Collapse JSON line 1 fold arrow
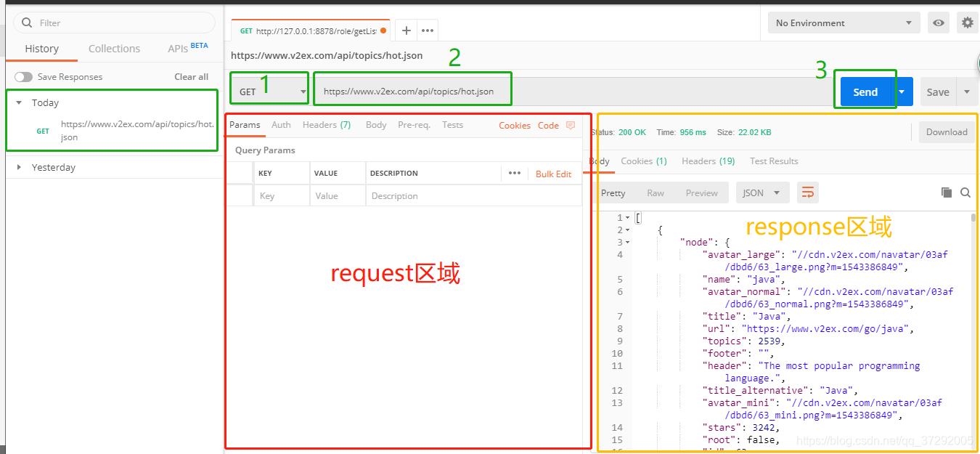980x454 pixels. 627,218
